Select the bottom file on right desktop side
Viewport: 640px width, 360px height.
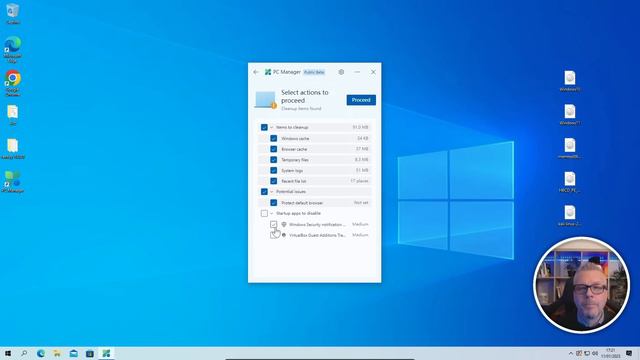570,216
